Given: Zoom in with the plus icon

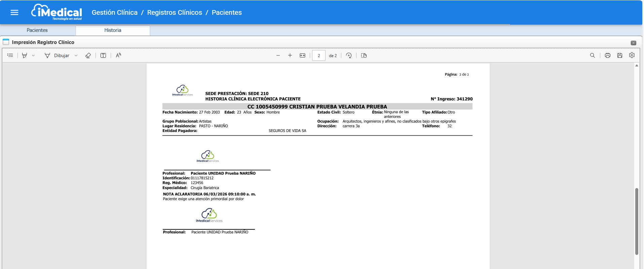Looking at the screenshot, I should click(290, 55).
